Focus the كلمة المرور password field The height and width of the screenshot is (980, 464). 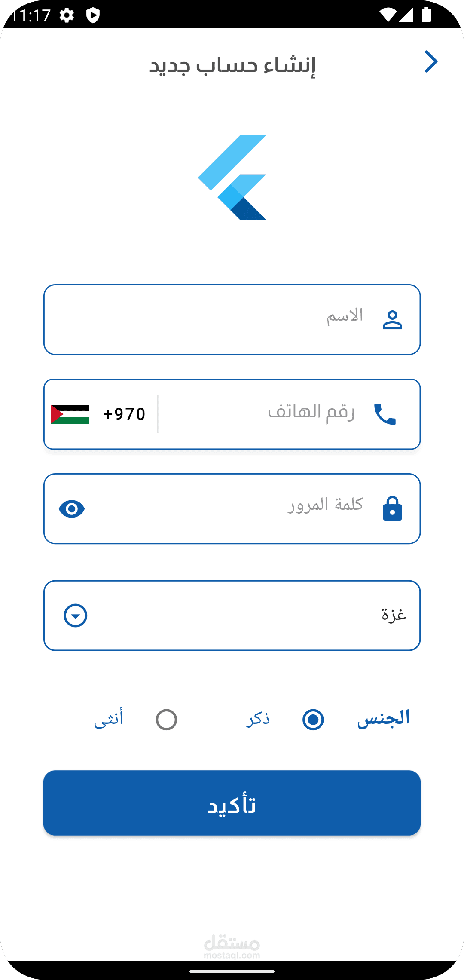click(232, 509)
